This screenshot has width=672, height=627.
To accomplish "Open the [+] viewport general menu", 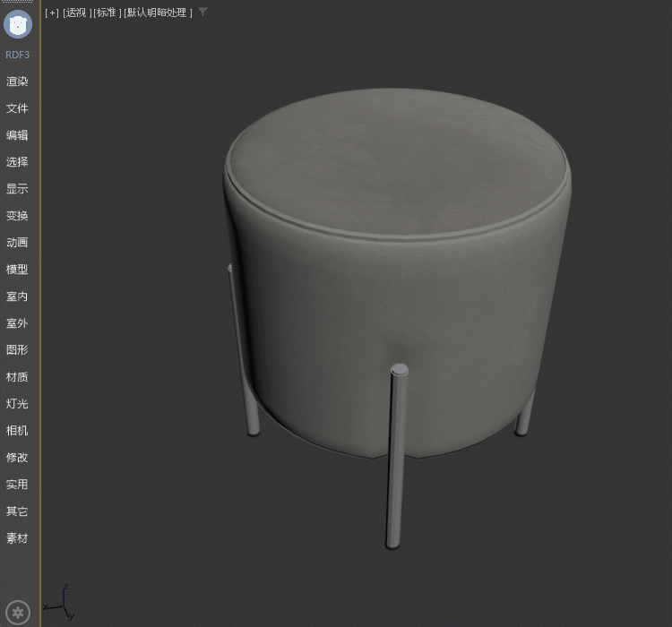I will [x=52, y=13].
